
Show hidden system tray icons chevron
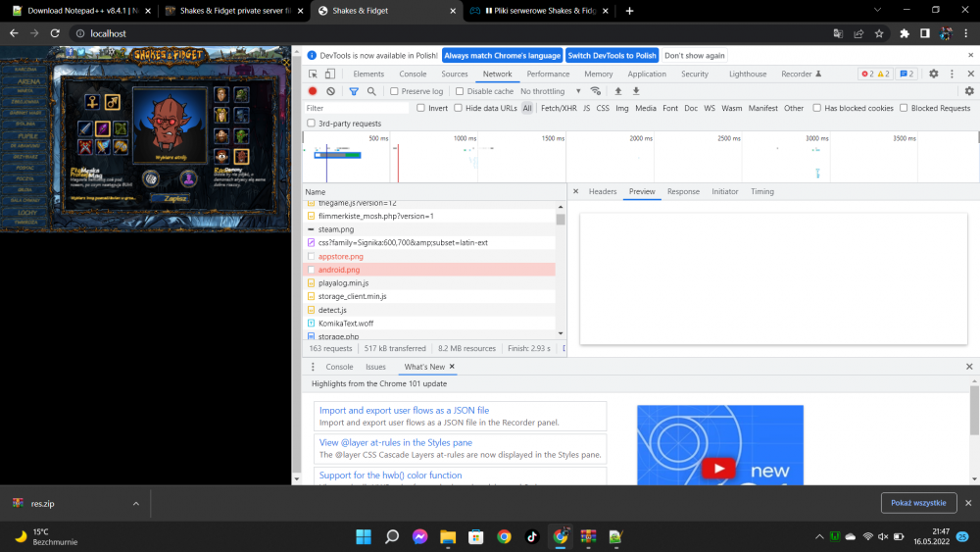coord(819,536)
